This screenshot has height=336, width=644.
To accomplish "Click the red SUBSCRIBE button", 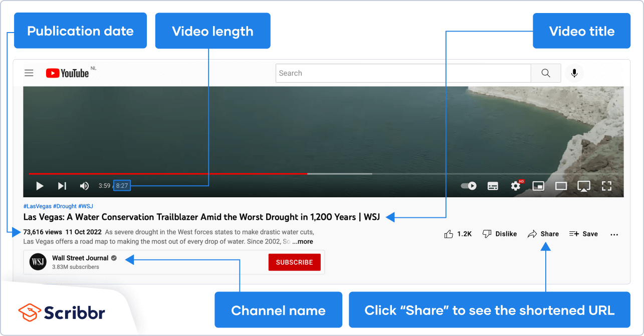I will click(x=294, y=262).
